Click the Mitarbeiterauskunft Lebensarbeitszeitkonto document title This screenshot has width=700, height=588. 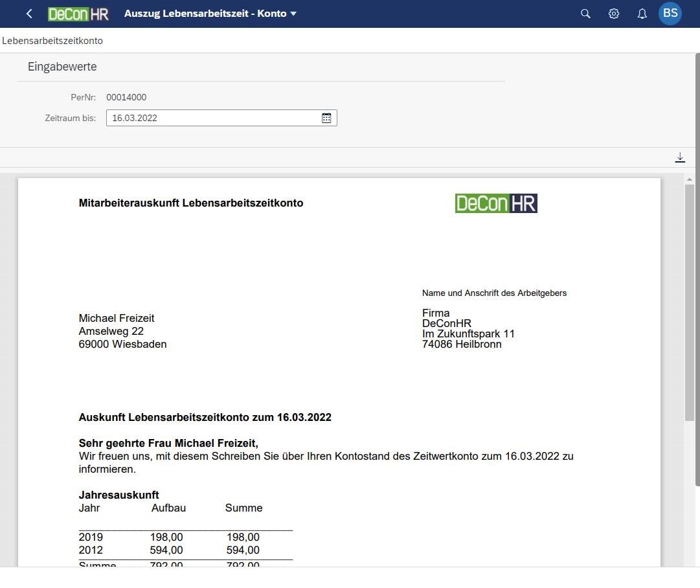coord(191,203)
